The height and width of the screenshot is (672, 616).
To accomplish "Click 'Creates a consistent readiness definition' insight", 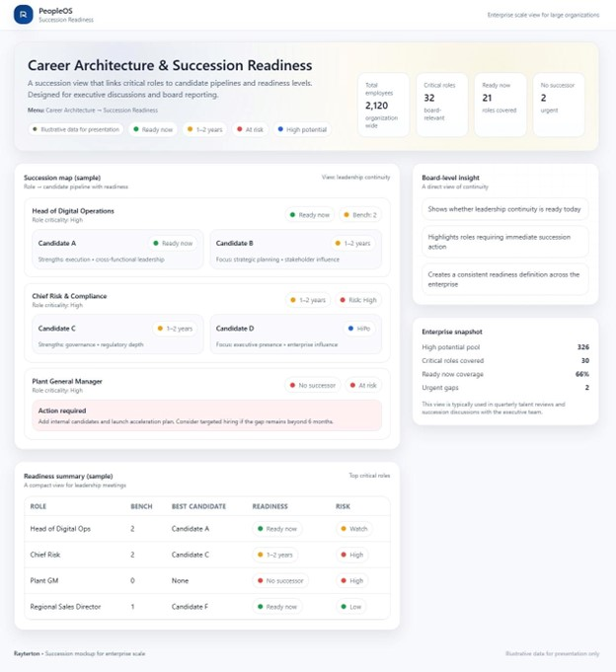I will click(x=505, y=279).
